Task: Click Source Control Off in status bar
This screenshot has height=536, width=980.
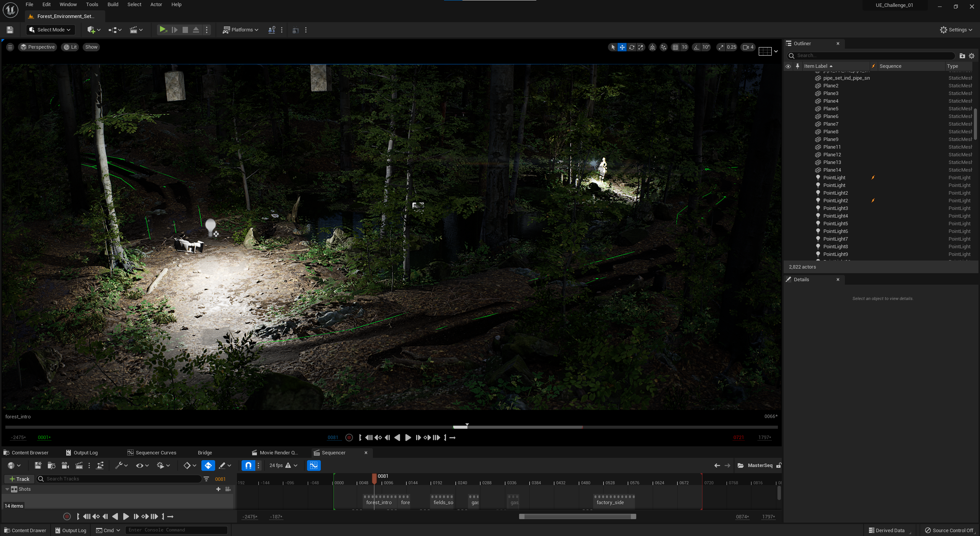Action: pos(949,531)
